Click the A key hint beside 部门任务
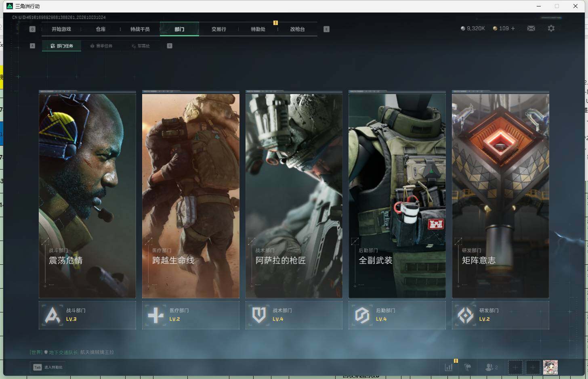The width and height of the screenshot is (588, 379). point(32,46)
